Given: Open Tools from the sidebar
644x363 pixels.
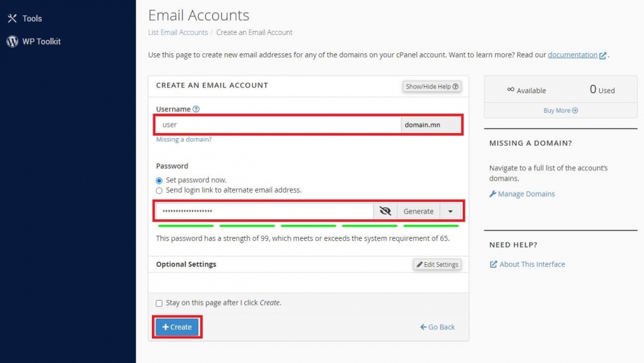Looking at the screenshot, I should point(24,18).
